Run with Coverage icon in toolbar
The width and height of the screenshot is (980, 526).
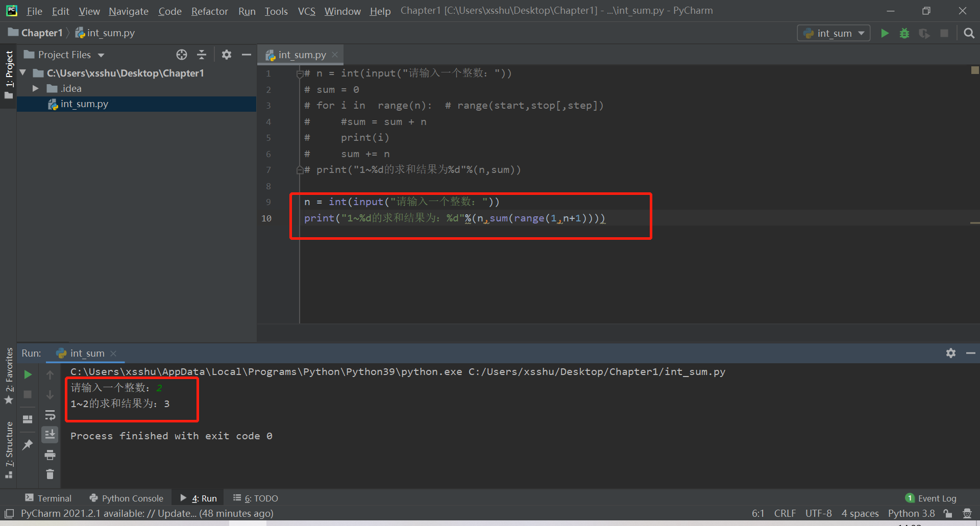coord(924,33)
